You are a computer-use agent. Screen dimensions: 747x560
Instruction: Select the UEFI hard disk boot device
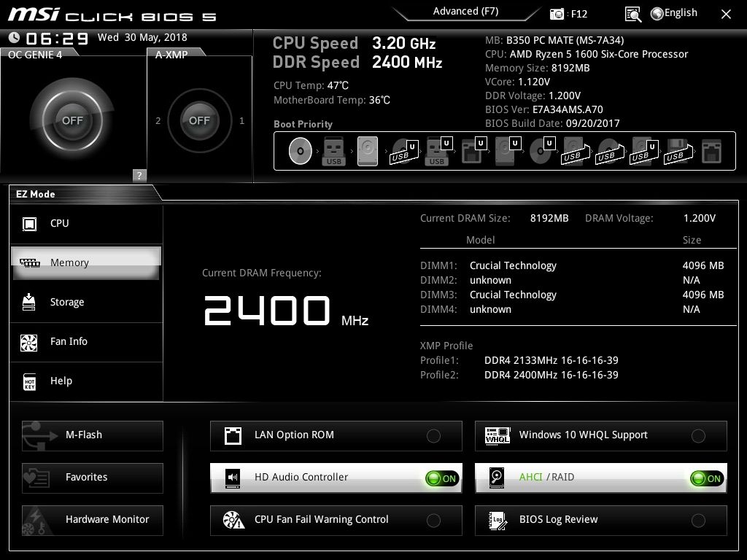point(508,151)
